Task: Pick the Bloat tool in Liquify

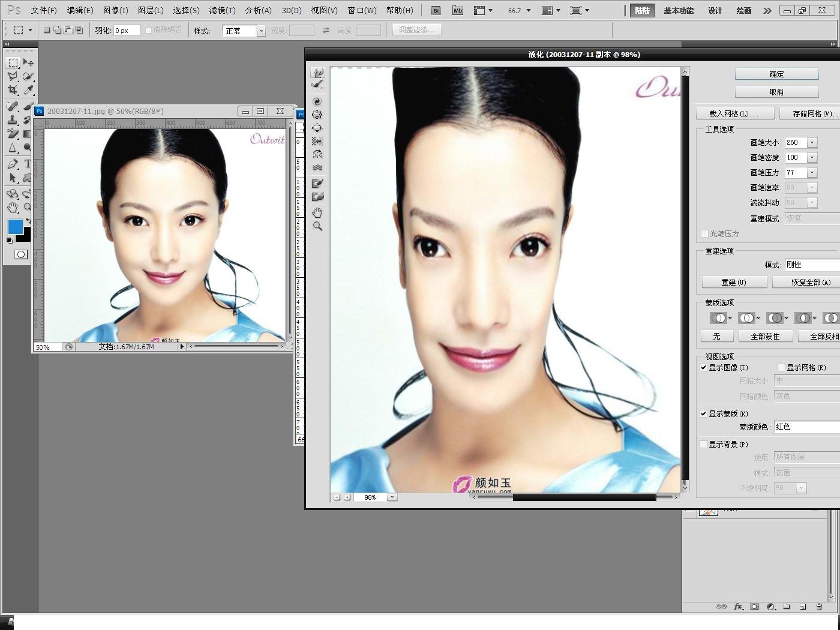Action: pyautogui.click(x=317, y=128)
